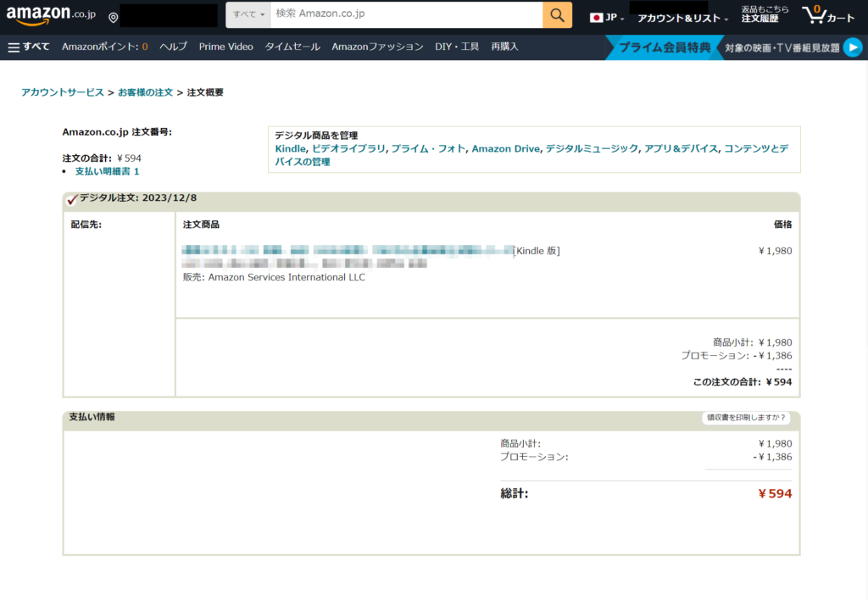Click 販売: Amazon Services International LLC text

(274, 277)
